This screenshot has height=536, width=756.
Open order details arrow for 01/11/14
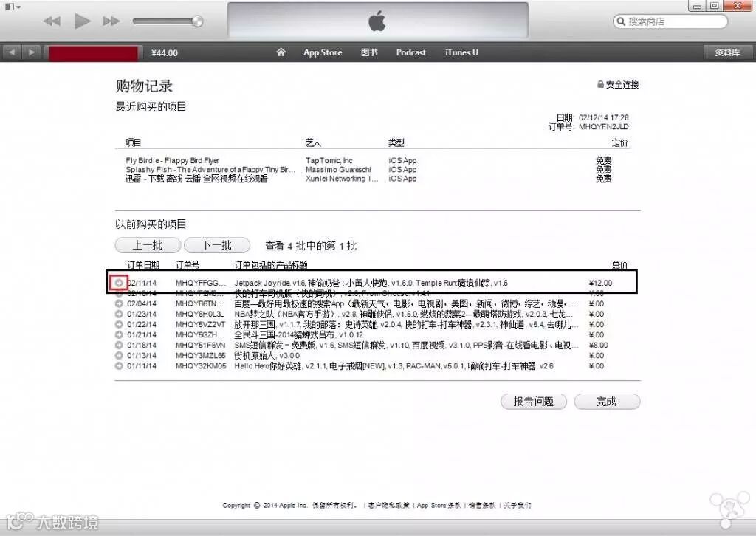(119, 366)
